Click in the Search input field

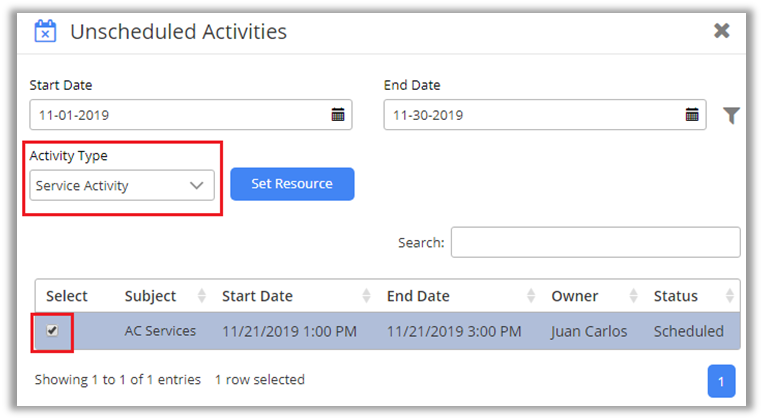point(595,242)
